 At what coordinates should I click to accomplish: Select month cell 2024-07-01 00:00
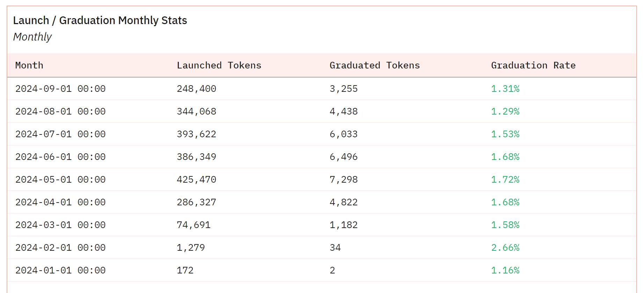(60, 134)
